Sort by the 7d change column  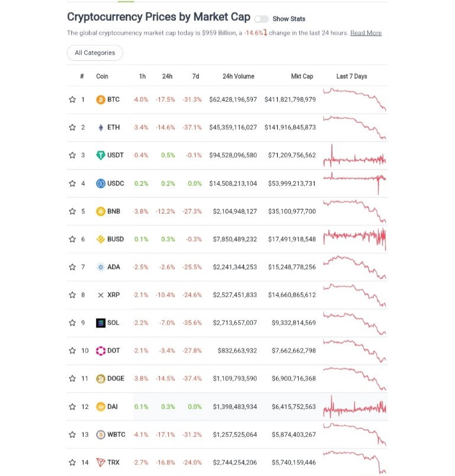click(x=196, y=76)
